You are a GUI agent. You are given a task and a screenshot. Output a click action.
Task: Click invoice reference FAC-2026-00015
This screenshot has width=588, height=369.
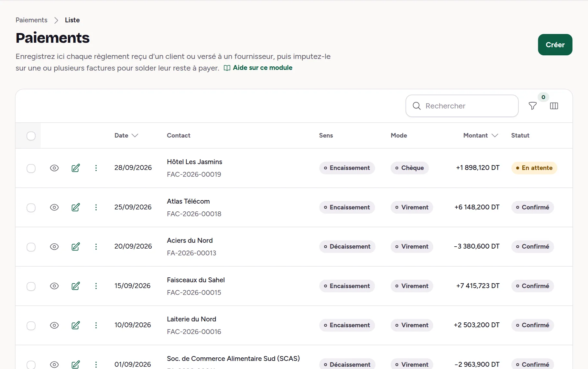[194, 293]
